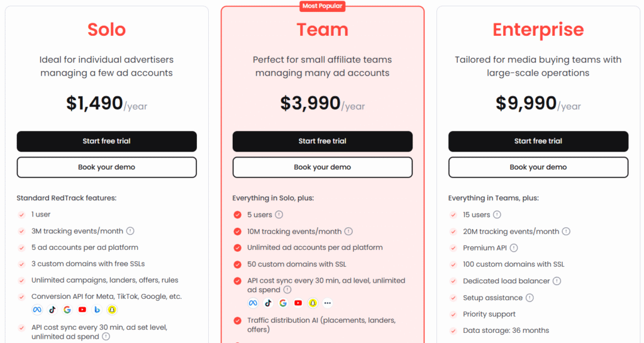
Task: Expand the more platforms ellipsis icon
Action: pos(327,303)
